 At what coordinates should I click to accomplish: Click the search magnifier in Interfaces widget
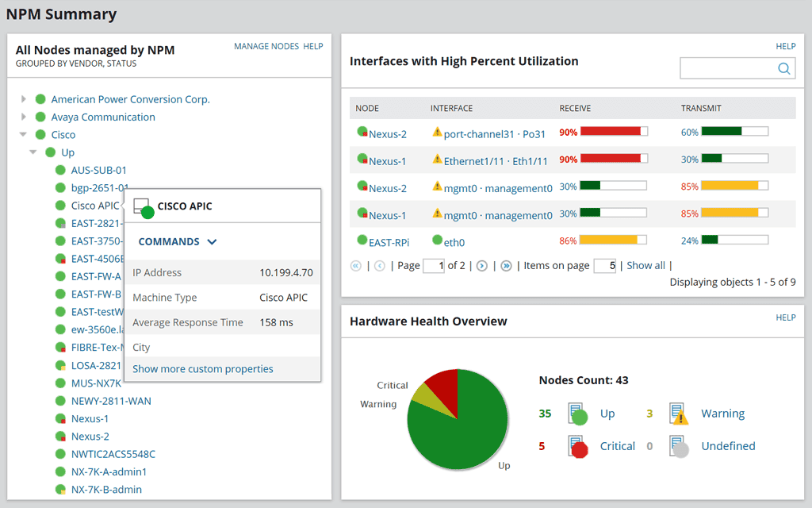(x=784, y=67)
